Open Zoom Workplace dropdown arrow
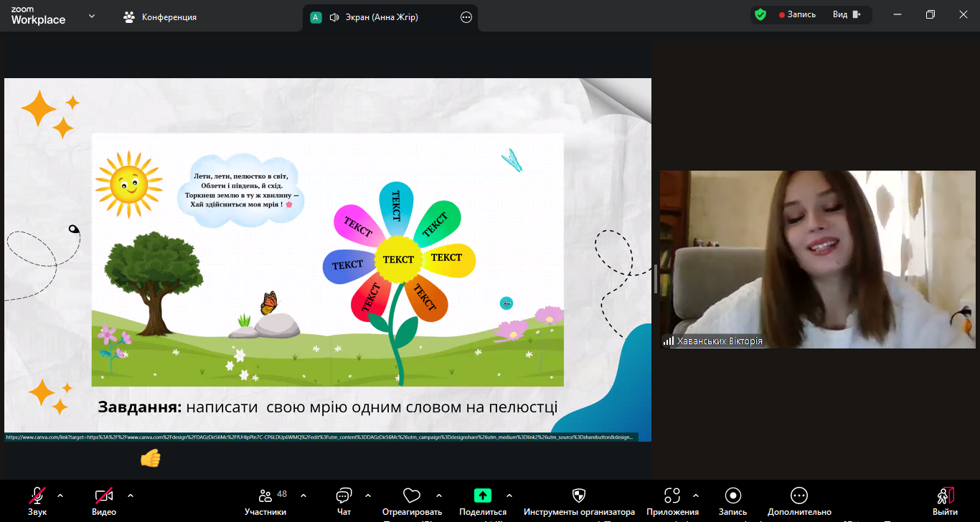980x522 pixels. [92, 16]
